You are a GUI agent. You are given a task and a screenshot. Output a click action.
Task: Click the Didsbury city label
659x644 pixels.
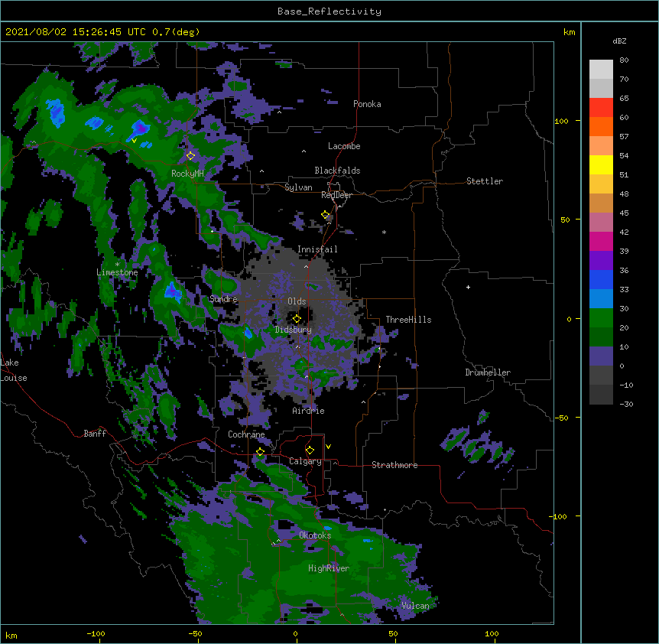pyautogui.click(x=294, y=330)
